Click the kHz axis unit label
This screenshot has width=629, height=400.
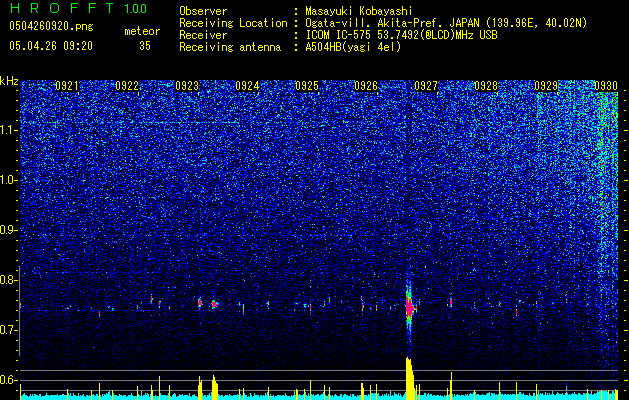pos(9,81)
